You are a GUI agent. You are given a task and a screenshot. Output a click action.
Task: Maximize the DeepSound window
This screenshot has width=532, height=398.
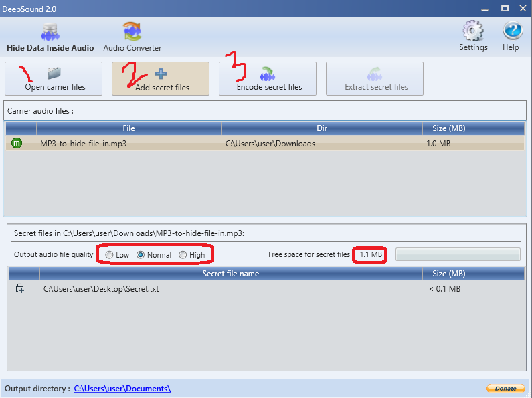click(x=505, y=9)
